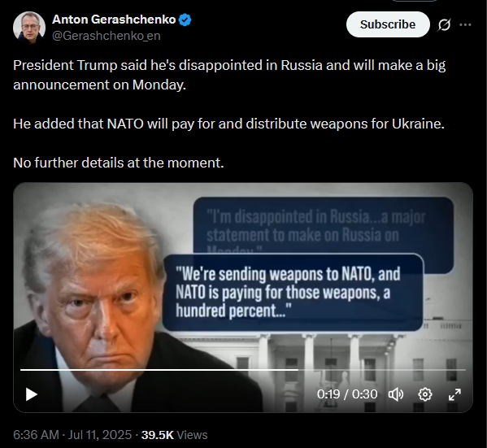Expand the video to fullscreen
This screenshot has width=487, height=448.
[454, 394]
